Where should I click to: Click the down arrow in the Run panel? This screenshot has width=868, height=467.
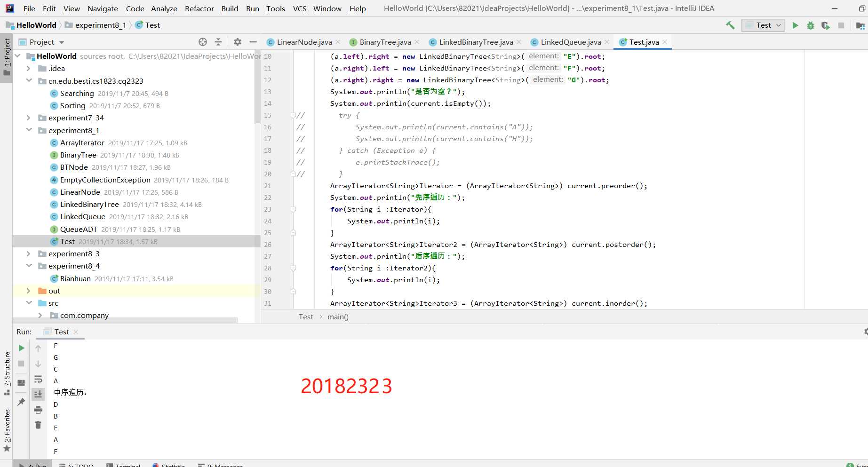click(38, 364)
